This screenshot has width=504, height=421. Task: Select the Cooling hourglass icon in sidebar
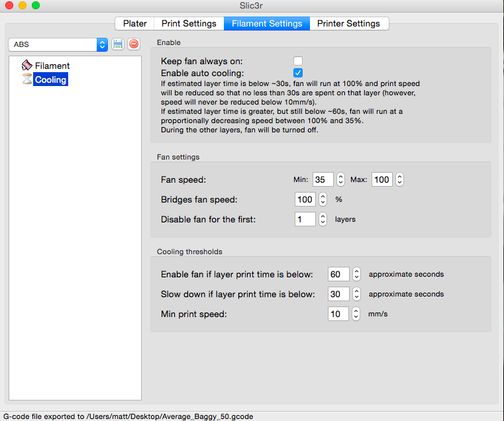tap(27, 79)
